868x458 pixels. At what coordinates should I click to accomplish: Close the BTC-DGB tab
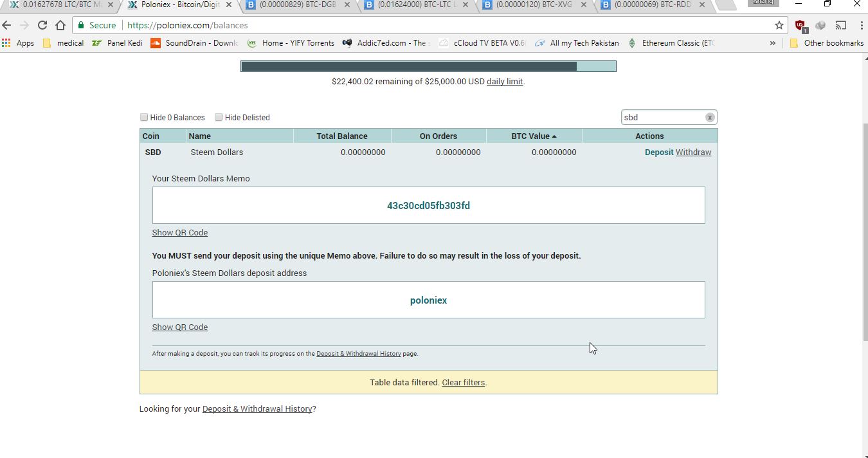347,5
